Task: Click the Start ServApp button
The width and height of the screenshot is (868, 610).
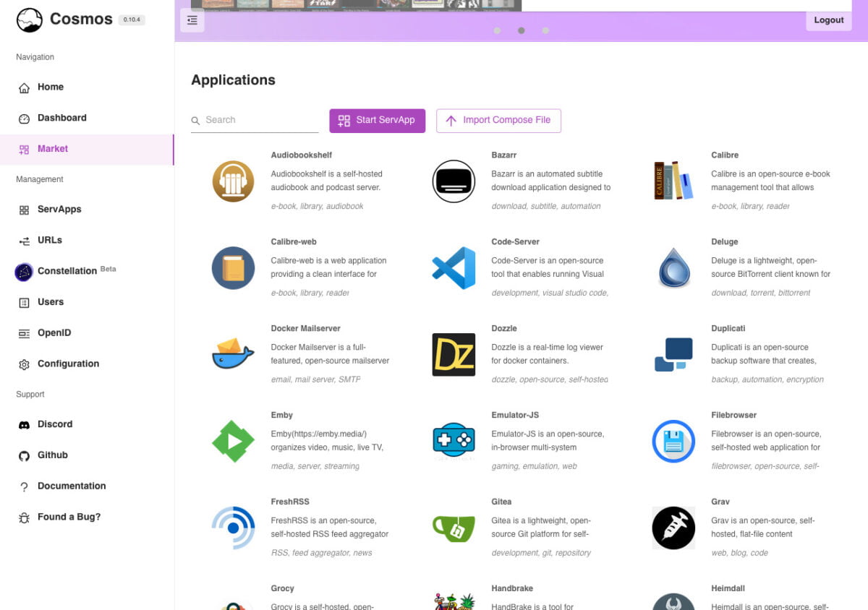Action: coord(377,120)
